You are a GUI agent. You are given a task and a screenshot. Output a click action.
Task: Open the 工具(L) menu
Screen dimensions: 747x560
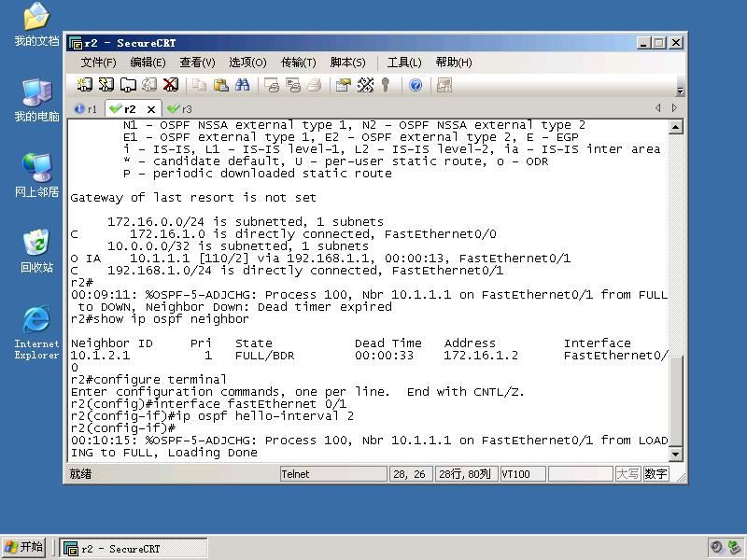pyautogui.click(x=404, y=63)
